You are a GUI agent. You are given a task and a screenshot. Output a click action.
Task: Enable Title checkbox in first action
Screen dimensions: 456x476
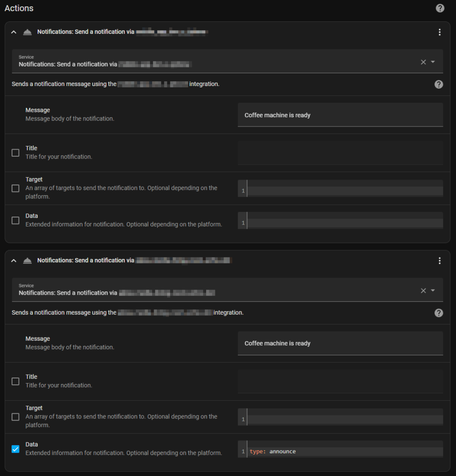pyautogui.click(x=15, y=152)
